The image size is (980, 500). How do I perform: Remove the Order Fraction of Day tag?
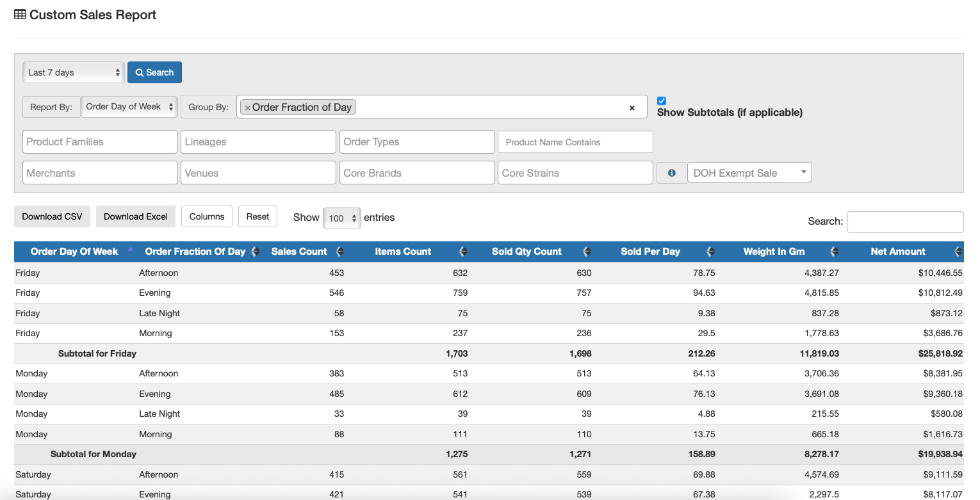(247, 108)
